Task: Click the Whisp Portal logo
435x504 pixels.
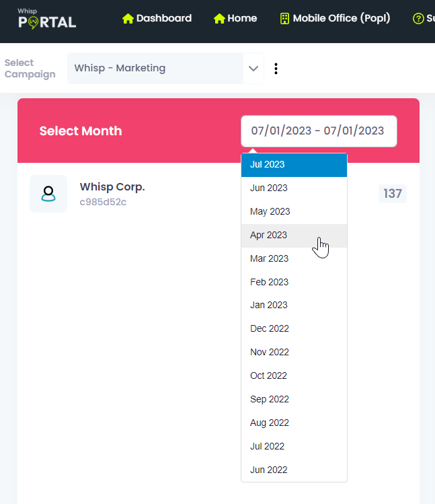Action: (x=47, y=19)
